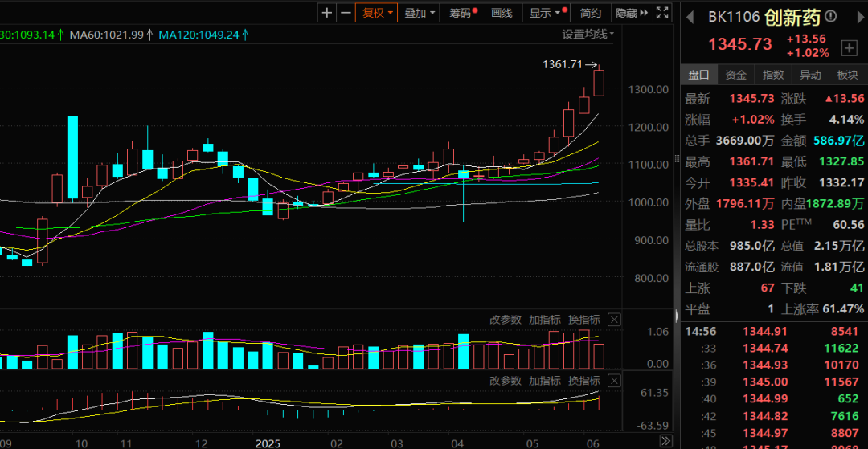The image size is (868, 449).
Task: Open info icon beside 创新药 title
Action: 830,17
